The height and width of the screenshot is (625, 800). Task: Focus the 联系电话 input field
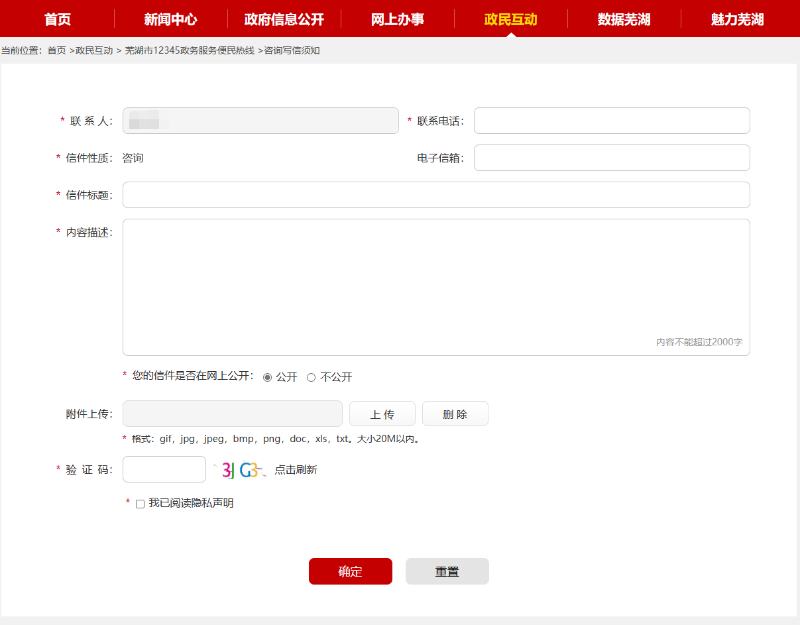(x=611, y=121)
